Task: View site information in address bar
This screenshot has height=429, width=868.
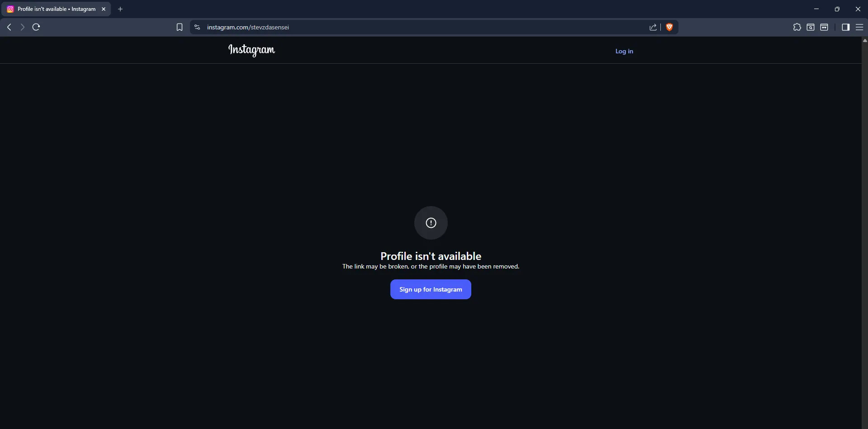Action: (197, 27)
